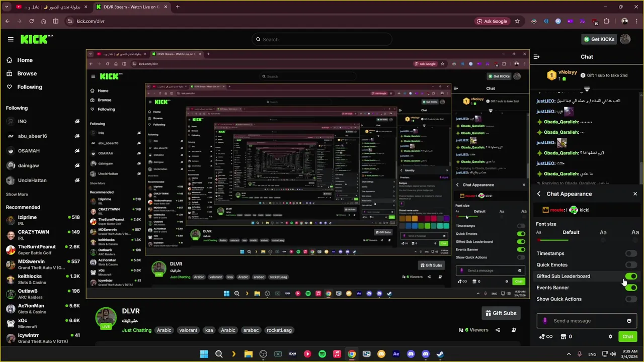
Task: Click the DLVR streamer avatar
Action: [106, 318]
